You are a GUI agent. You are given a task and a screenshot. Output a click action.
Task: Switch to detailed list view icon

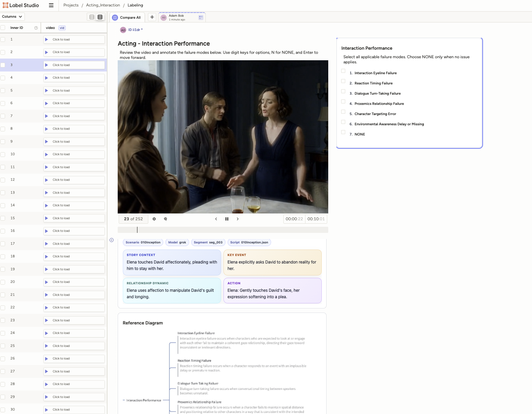pos(100,17)
